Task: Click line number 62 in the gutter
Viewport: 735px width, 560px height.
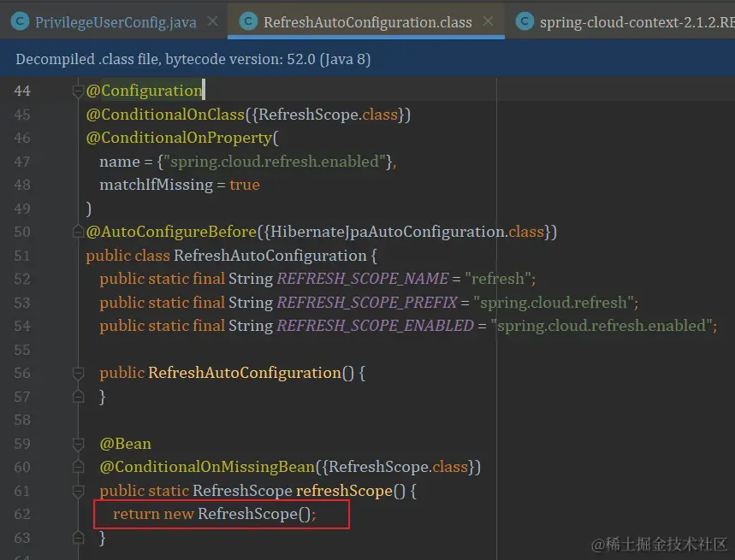Action: pyautogui.click(x=22, y=514)
